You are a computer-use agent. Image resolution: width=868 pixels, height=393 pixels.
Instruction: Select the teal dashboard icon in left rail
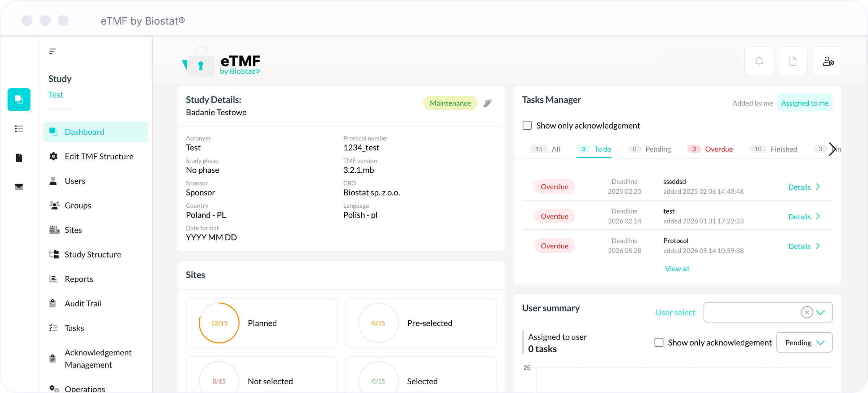19,99
